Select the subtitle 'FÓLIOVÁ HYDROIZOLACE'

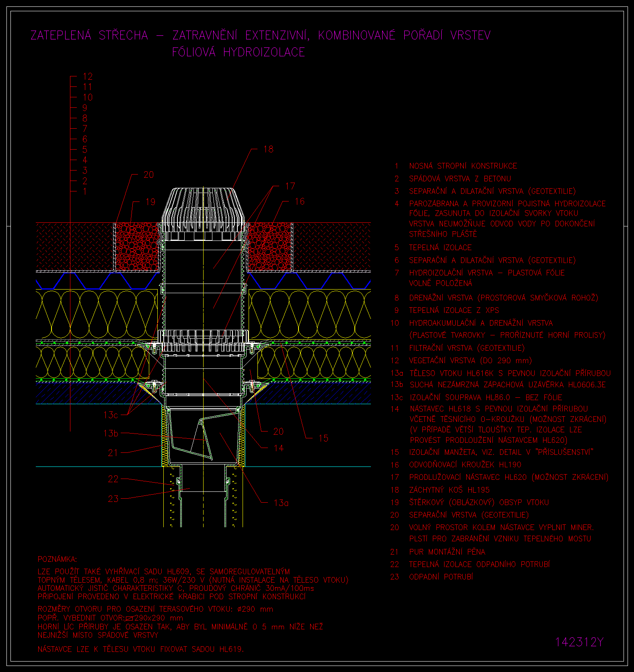[x=239, y=52]
